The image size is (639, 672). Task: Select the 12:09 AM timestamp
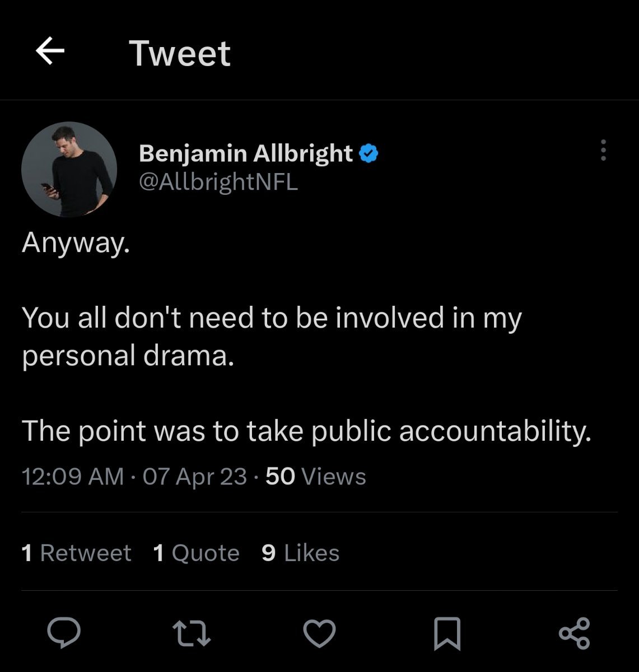click(73, 476)
